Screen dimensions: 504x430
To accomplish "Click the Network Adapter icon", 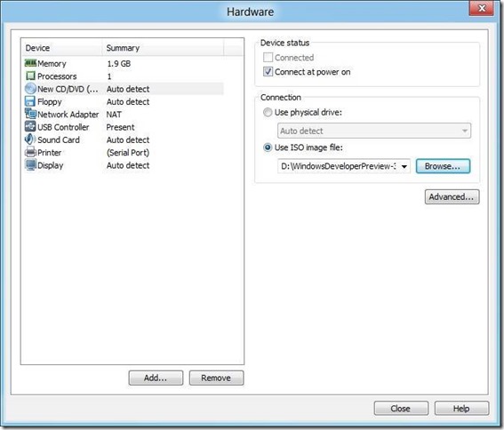I will (x=30, y=114).
